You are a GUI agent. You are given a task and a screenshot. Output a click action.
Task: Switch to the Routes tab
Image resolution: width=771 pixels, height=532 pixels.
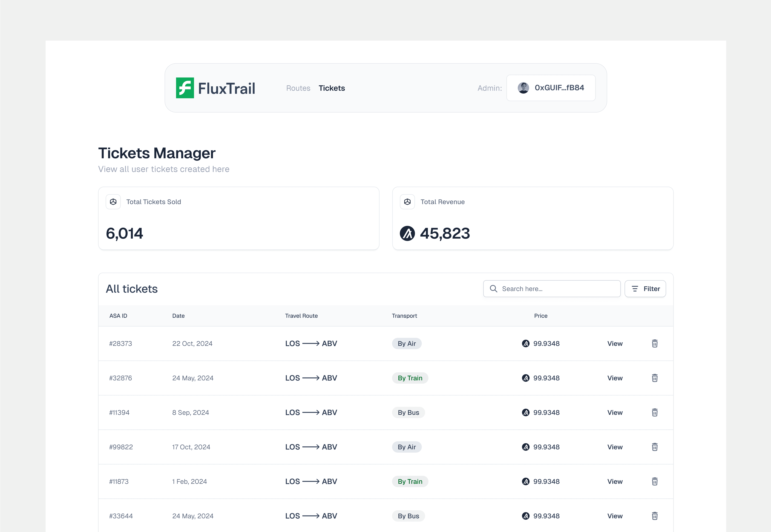pos(298,88)
